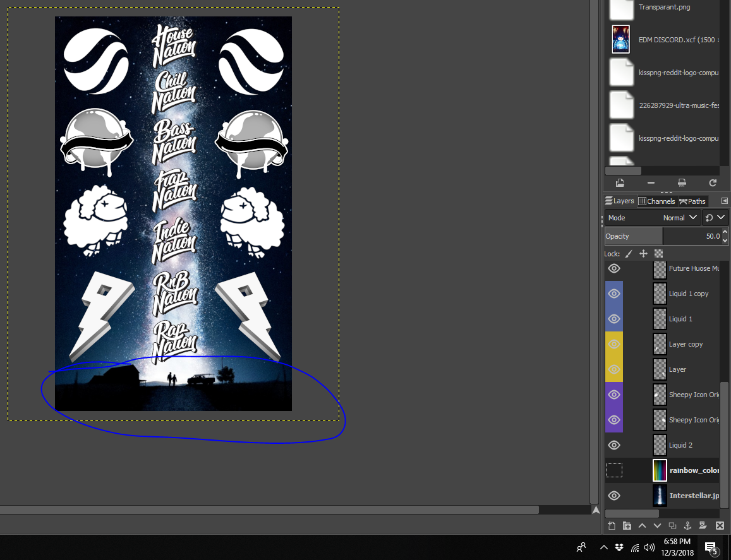Click the layers list vertical scrollbar

723,445
